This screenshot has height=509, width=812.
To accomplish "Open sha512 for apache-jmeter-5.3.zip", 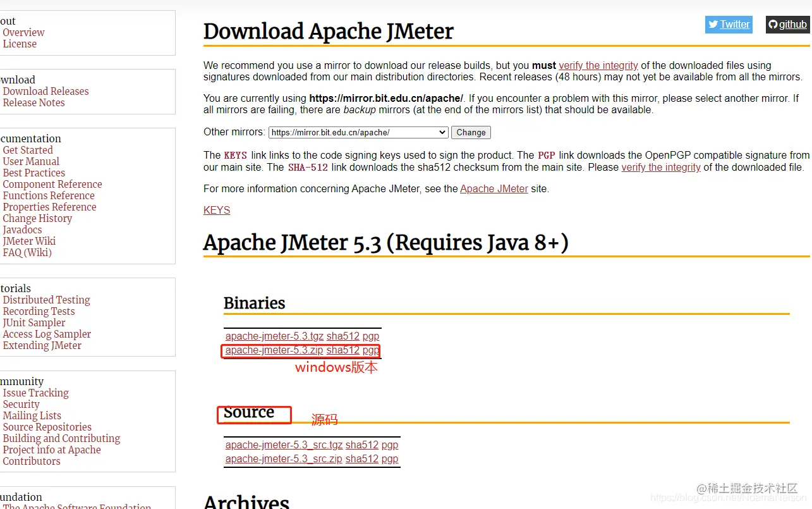I will 343,350.
